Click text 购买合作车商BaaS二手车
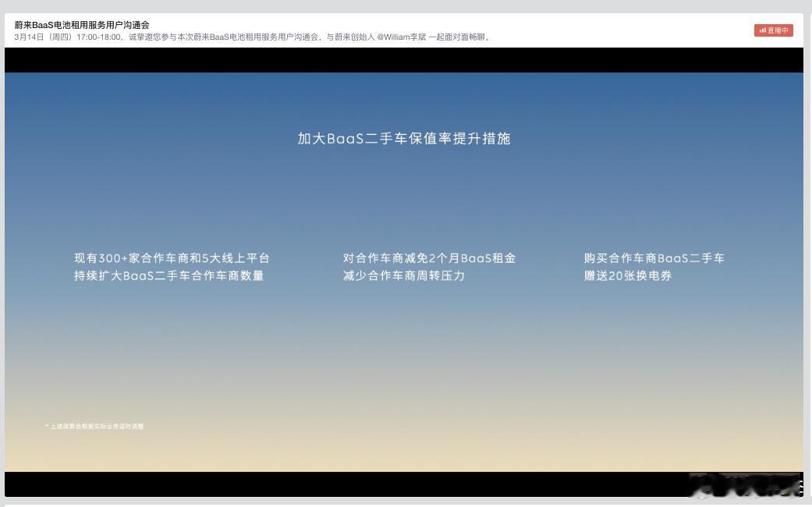812x507 pixels. 654,258
